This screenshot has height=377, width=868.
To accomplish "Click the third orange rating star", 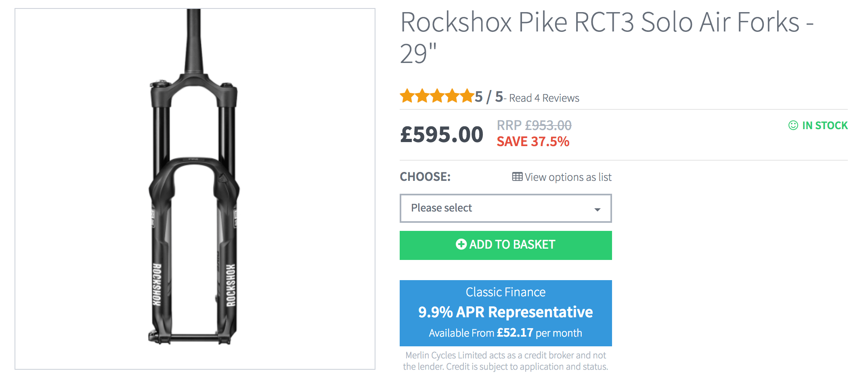I will pos(437,96).
